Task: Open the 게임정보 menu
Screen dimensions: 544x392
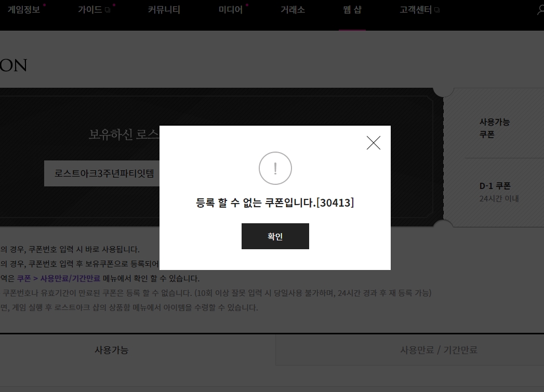Action: click(23, 10)
